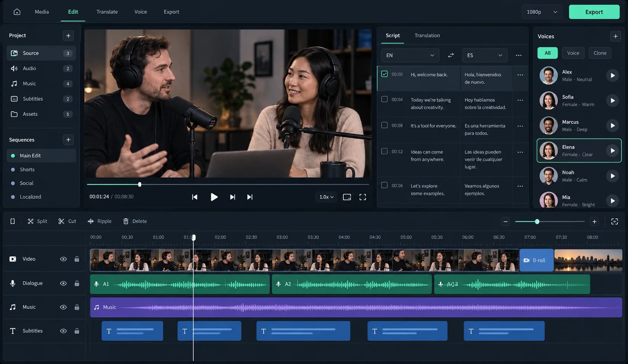Open the 1.0x playback speed dropdown
The image size is (628, 364).
tap(326, 197)
